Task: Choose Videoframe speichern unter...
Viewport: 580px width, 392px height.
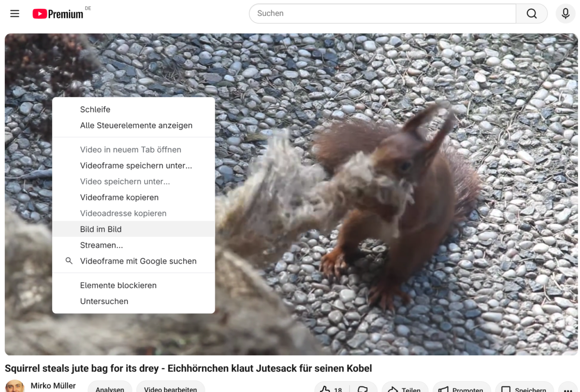Action: (133, 166)
